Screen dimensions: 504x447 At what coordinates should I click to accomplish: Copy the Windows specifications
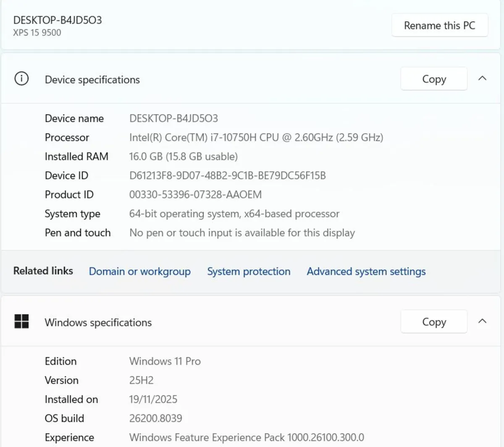434,322
